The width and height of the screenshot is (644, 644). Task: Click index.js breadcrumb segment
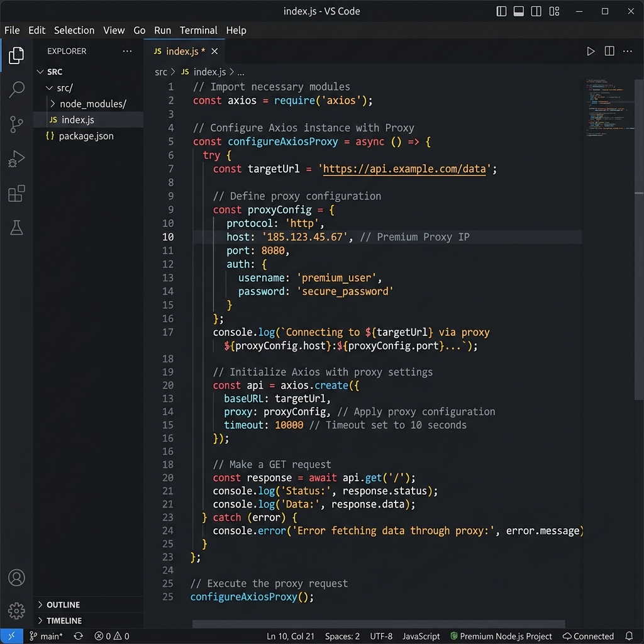tap(204, 72)
